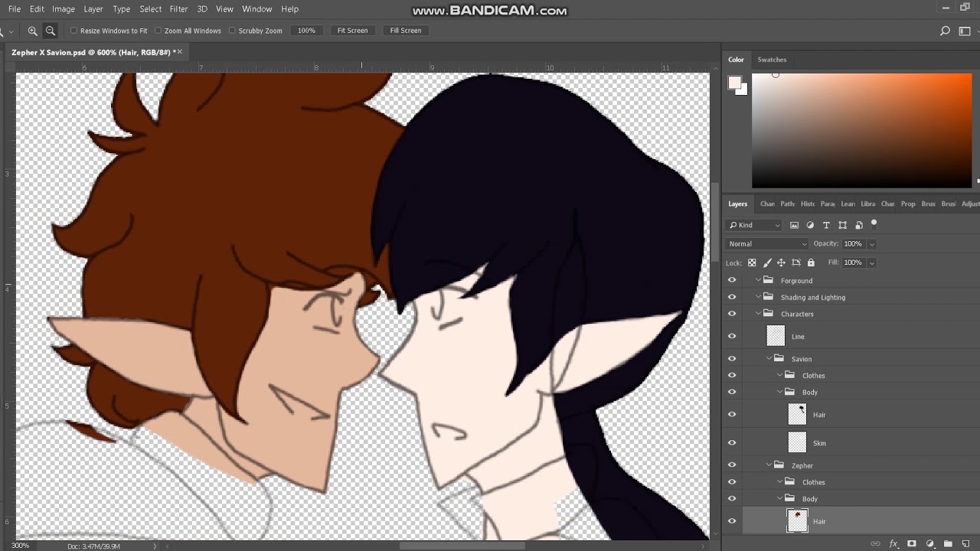
Task: Hide the Forground group visibility eye
Action: coord(732,280)
